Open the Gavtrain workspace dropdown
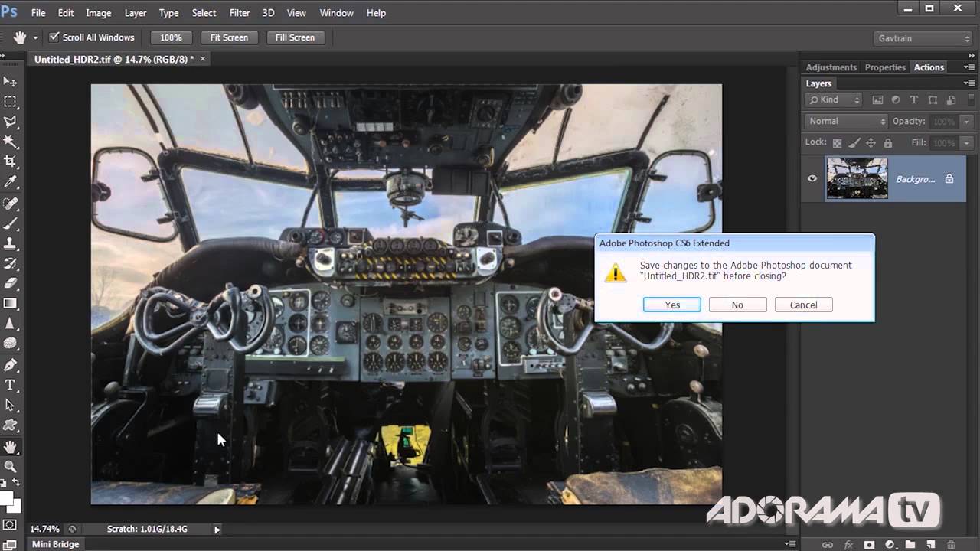Viewport: 980px width, 551px height. [923, 38]
